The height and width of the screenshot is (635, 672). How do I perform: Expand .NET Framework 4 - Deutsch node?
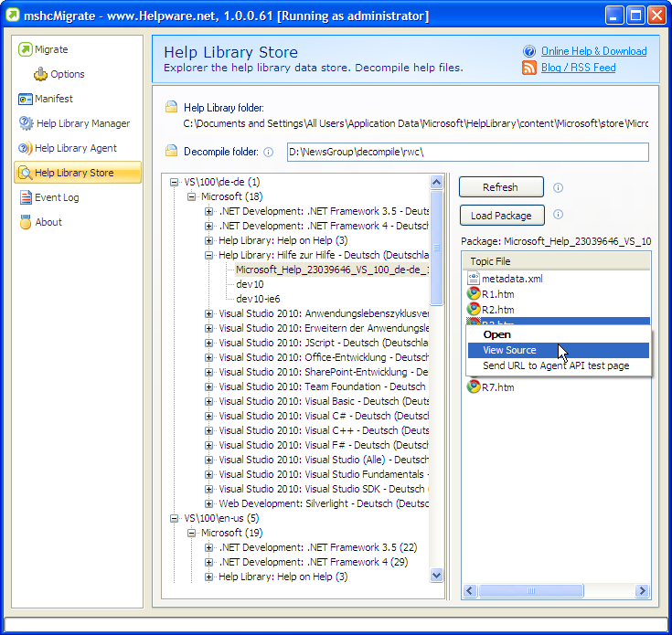tap(208, 226)
